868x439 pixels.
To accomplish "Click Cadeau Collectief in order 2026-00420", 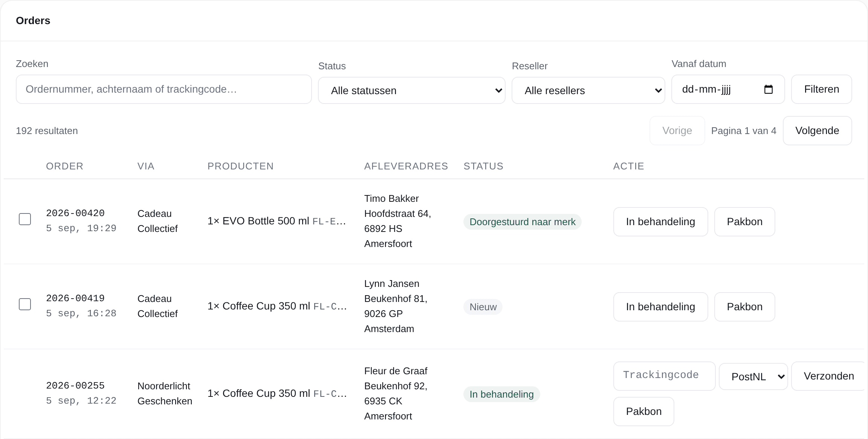I will pos(157,221).
